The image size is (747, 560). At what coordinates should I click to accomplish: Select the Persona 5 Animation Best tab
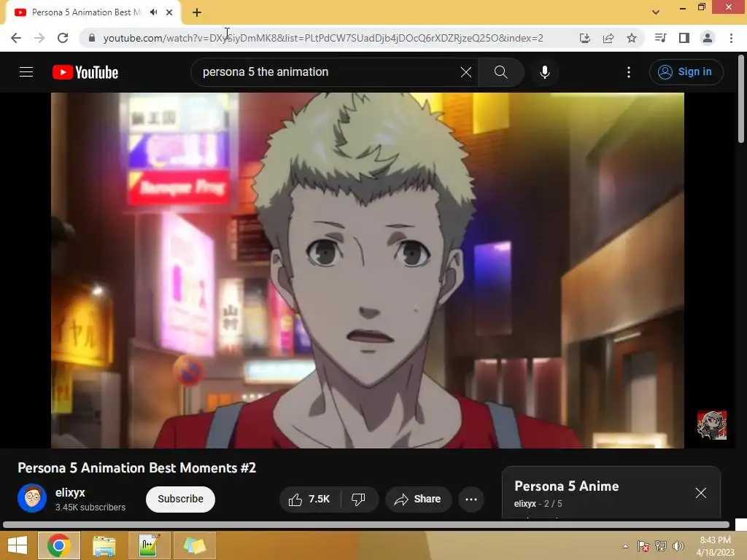pyautogui.click(x=86, y=12)
